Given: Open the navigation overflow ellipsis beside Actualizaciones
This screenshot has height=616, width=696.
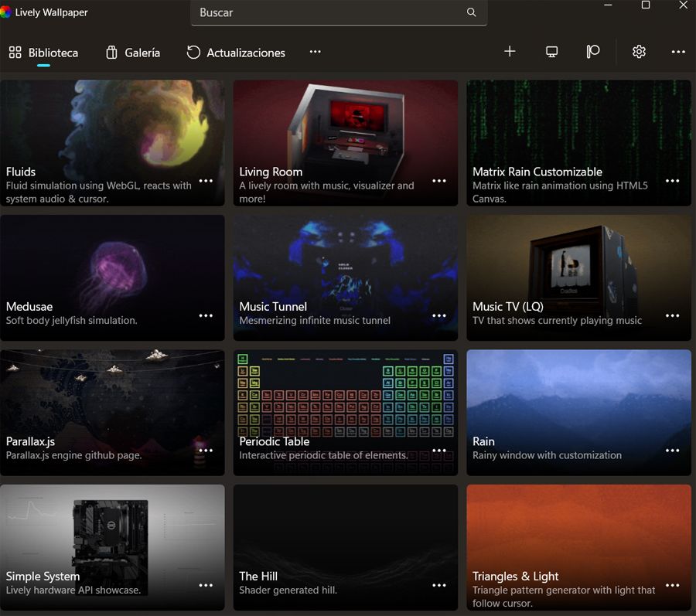Looking at the screenshot, I should coord(315,52).
